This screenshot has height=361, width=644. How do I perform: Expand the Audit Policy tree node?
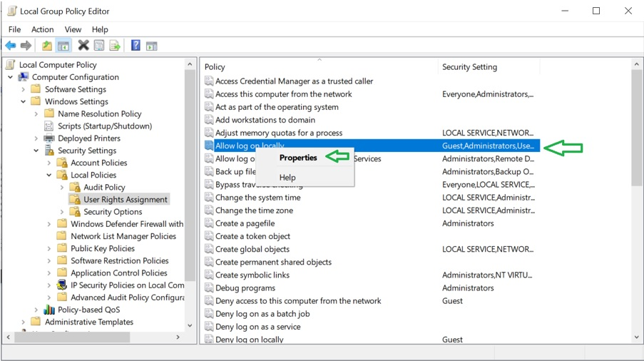pos(62,188)
